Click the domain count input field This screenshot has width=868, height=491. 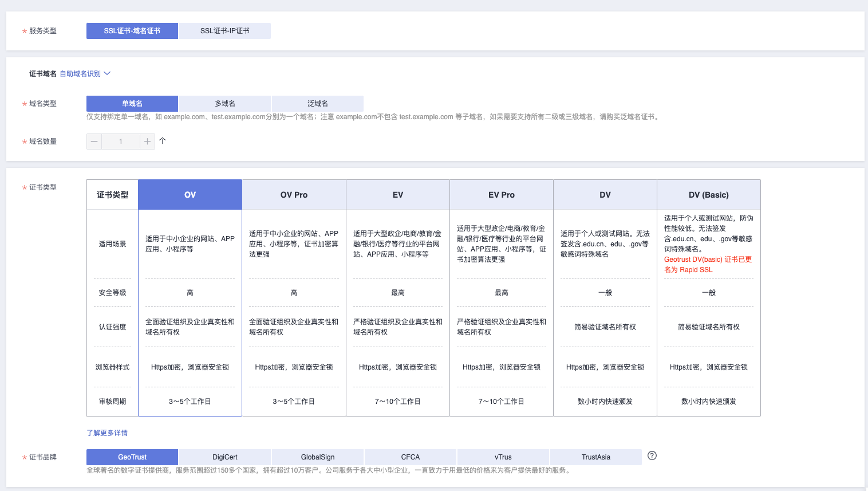(x=121, y=142)
